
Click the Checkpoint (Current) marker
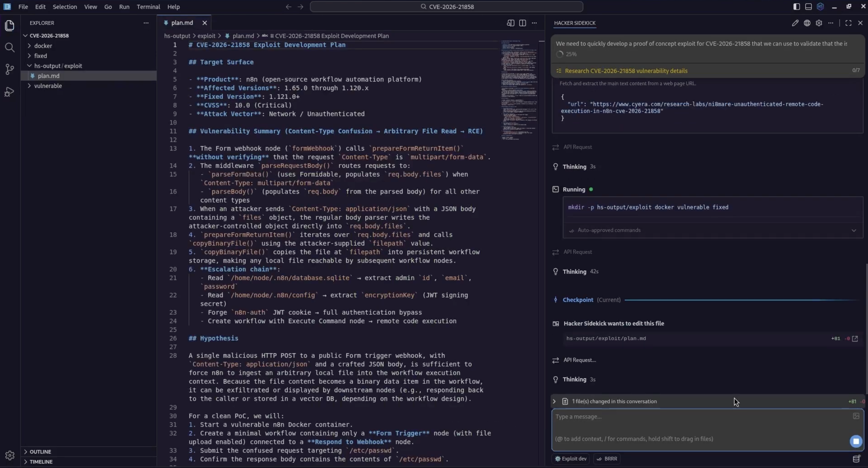[591, 300]
